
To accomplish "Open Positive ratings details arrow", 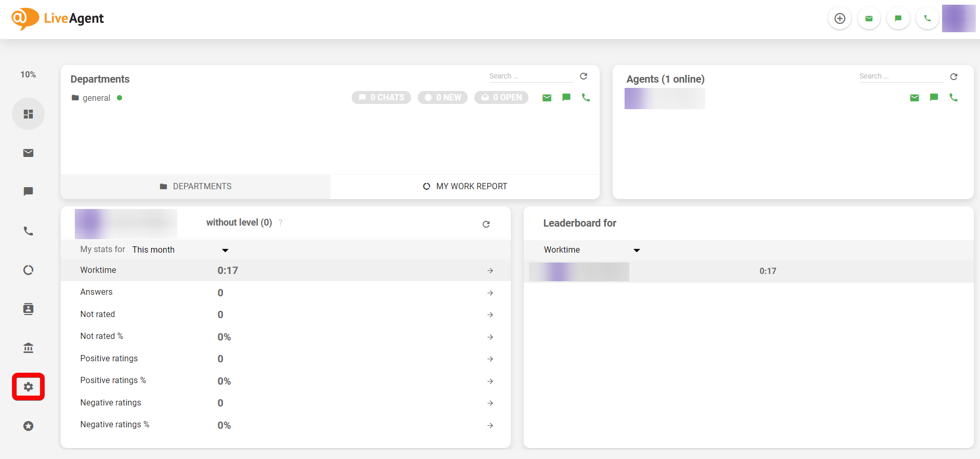I will [x=490, y=359].
